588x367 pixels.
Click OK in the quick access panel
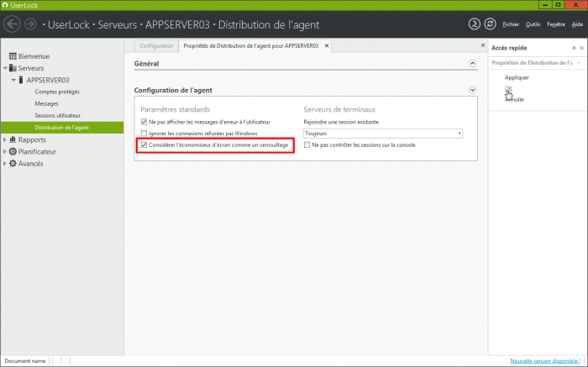pos(508,88)
